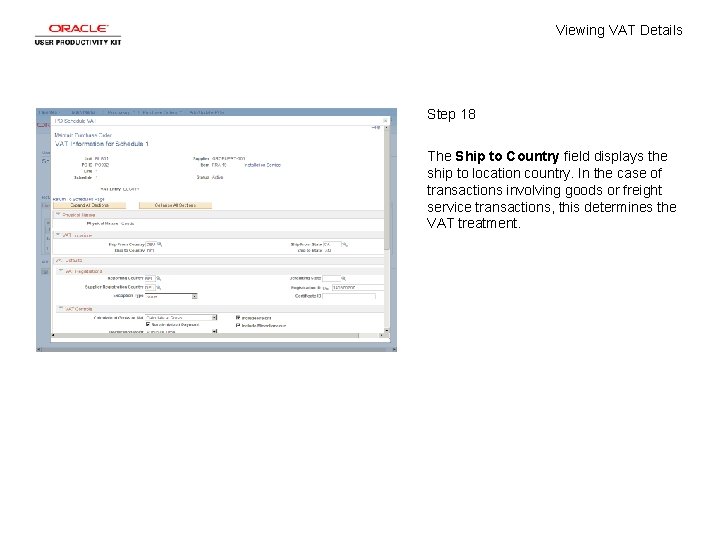The image size is (720, 540).
Task: Click the Purchase Orders breadcrumb in background
Action: click(x=159, y=112)
